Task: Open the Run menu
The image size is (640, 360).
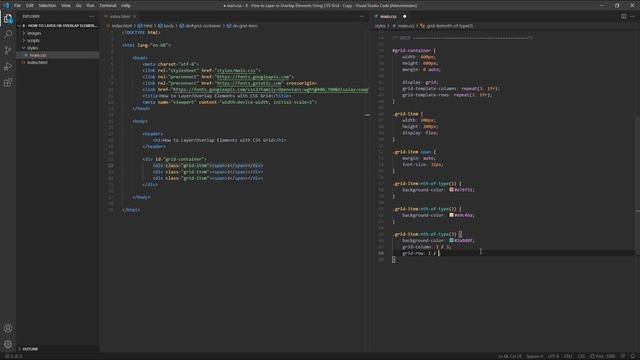Action: pyautogui.click(x=90, y=6)
